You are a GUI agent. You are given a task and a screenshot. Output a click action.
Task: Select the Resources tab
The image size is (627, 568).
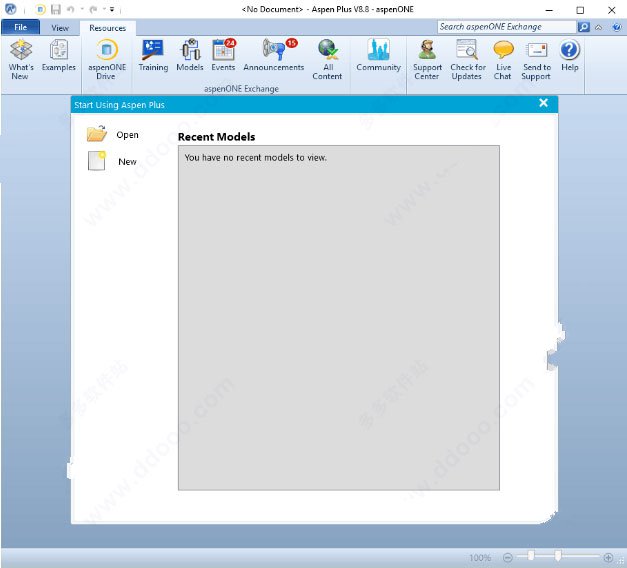coord(107,28)
